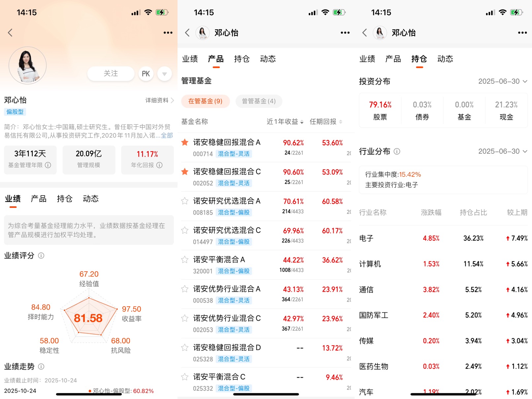Expand full bio via 全部 link
532x399 pixels.
click(167, 135)
